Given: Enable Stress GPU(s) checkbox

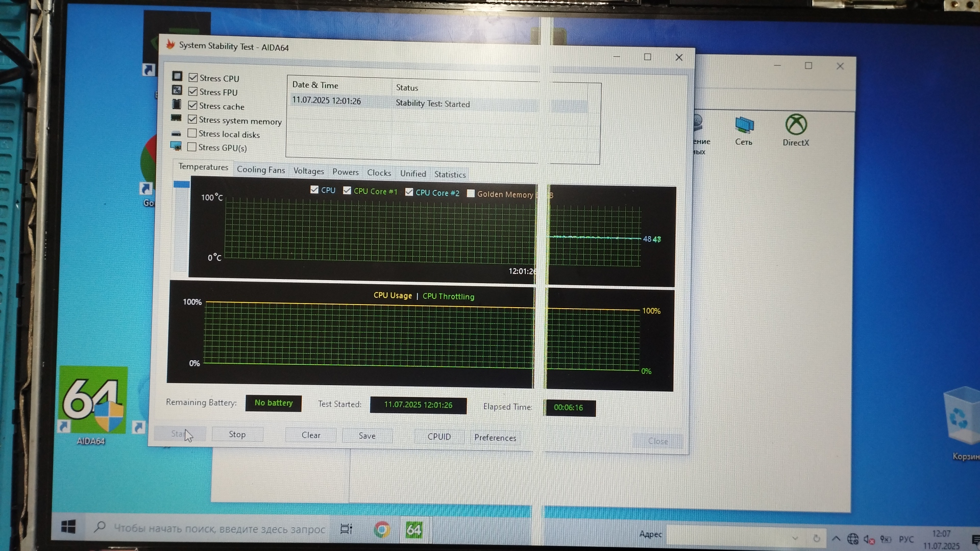Looking at the screenshot, I should pyautogui.click(x=192, y=147).
